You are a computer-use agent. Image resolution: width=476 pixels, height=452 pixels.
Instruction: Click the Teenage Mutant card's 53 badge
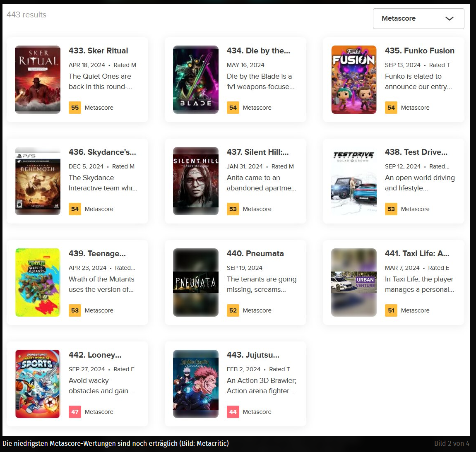tap(75, 310)
